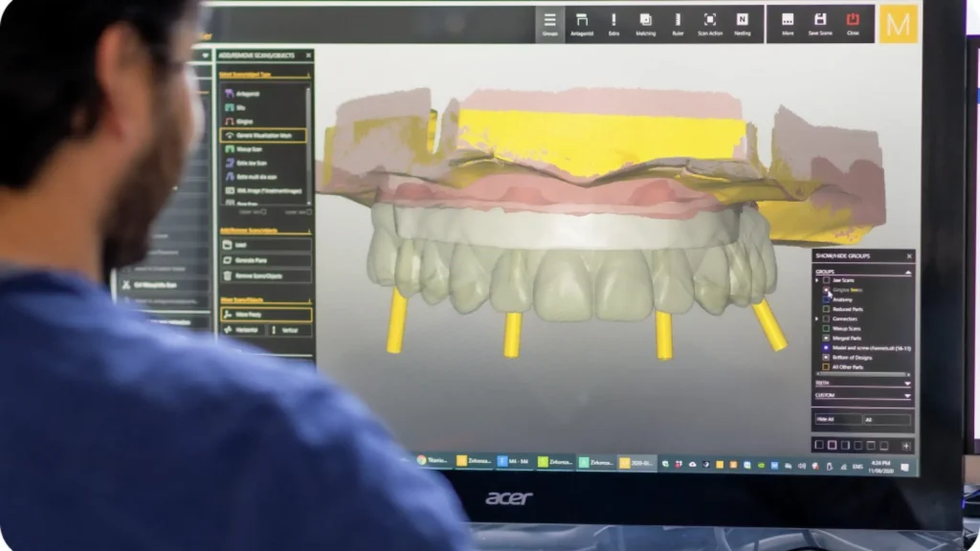Open the More options toolbar icon
This screenshot has width=980, height=551.
788,23
